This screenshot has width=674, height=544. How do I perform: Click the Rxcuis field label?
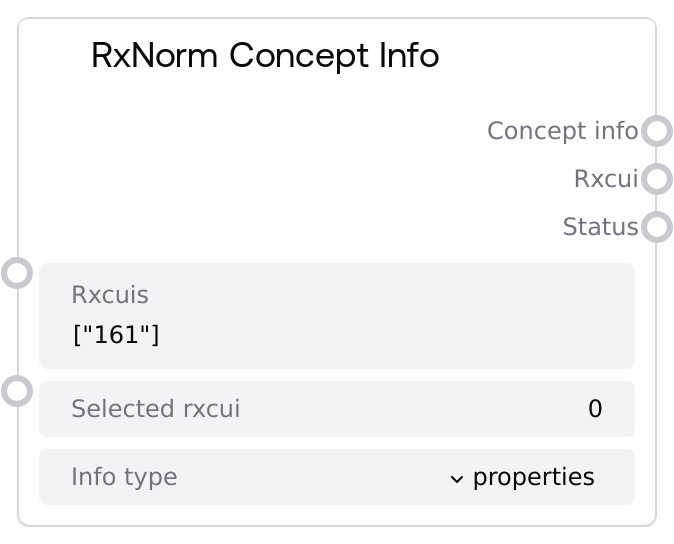click(110, 295)
